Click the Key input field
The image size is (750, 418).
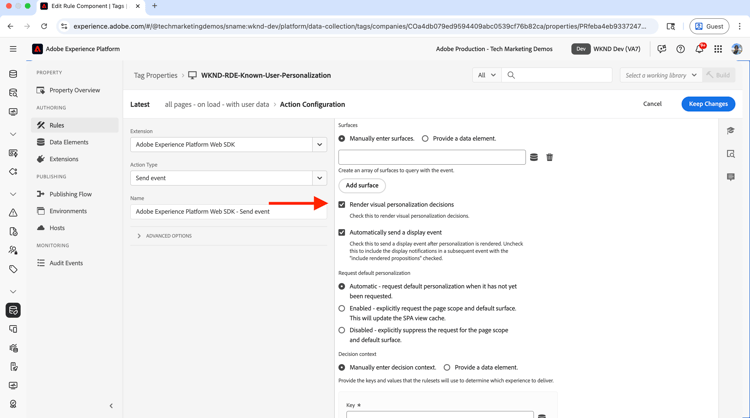tap(440, 415)
